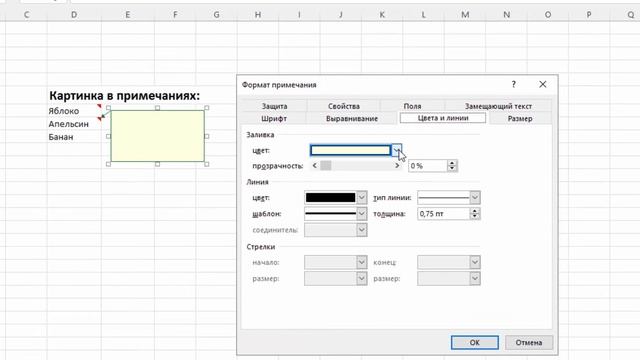Click the Апельсин cell
Image resolution: width=640 pixels, height=360 pixels.
tap(69, 124)
